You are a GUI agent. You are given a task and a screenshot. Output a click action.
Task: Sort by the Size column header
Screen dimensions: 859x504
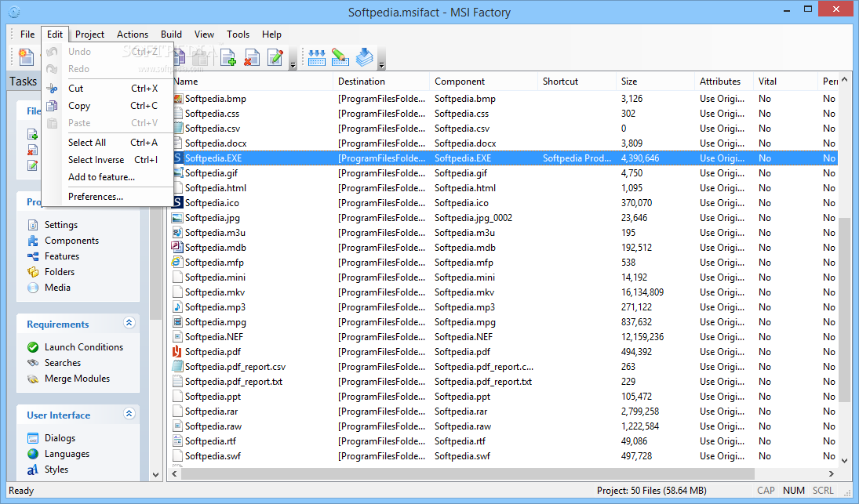(x=656, y=81)
